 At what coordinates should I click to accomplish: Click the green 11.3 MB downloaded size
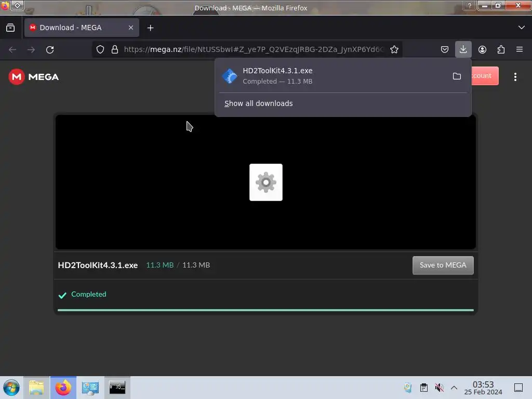pos(160,265)
